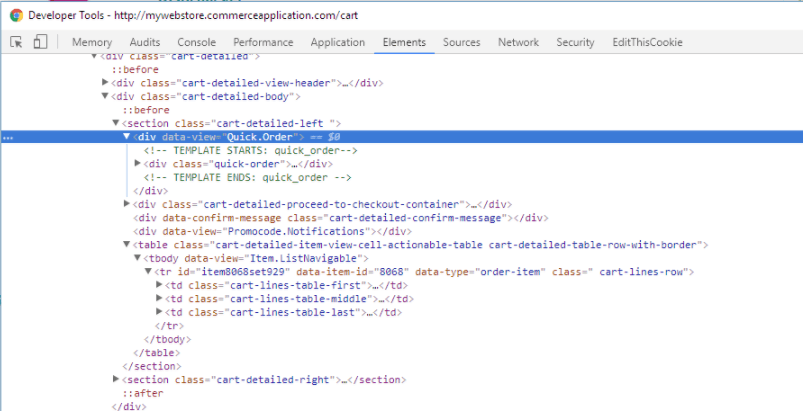Expand the quick-order div node
803x411 pixels.
coord(138,163)
